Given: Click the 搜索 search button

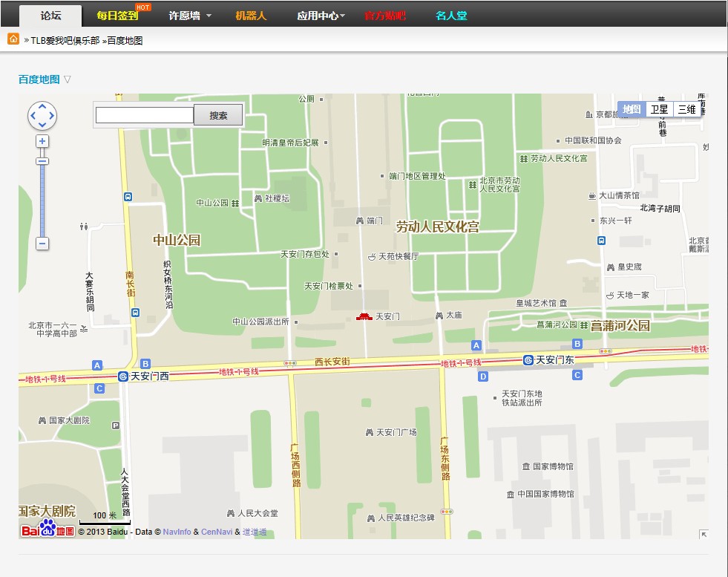Looking at the screenshot, I should click(x=218, y=115).
